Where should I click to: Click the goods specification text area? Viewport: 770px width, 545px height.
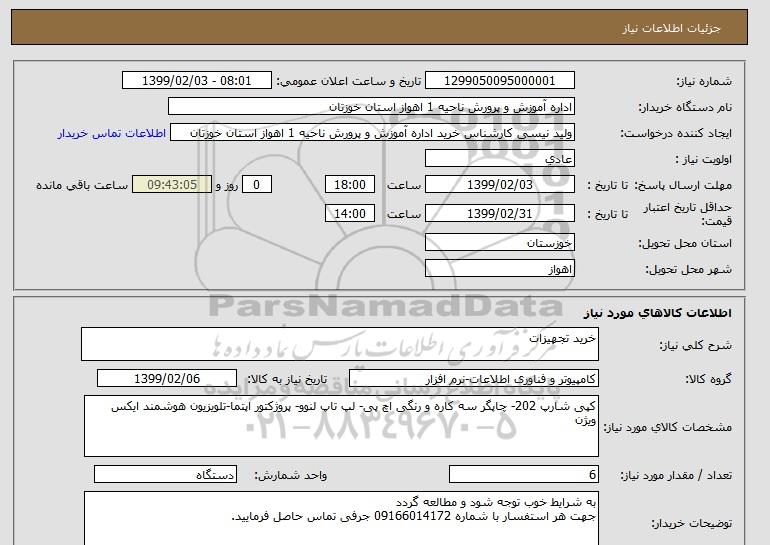tap(341, 426)
